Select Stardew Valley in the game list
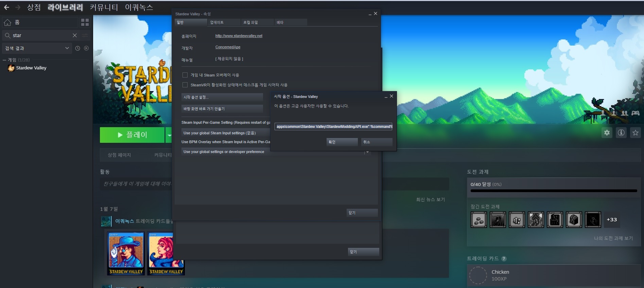Image resolution: width=644 pixels, height=288 pixels. click(31, 68)
